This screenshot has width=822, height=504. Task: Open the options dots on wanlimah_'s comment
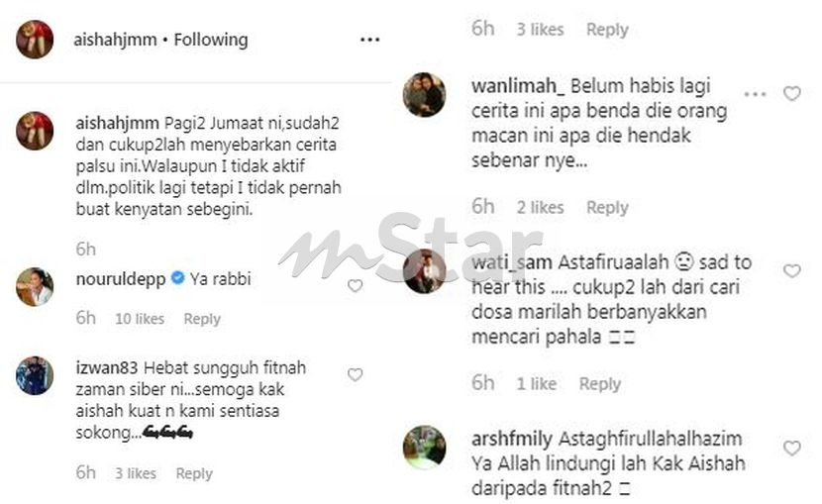[755, 94]
